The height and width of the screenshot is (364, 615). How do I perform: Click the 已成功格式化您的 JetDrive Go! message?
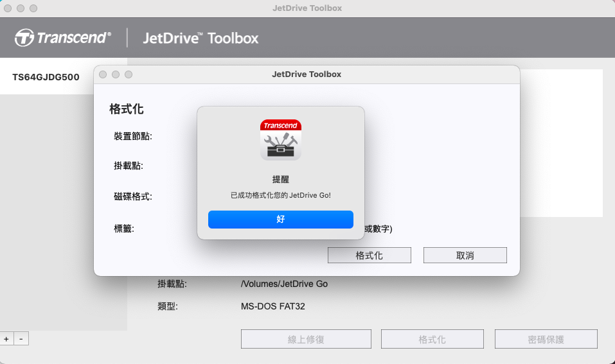(x=280, y=195)
